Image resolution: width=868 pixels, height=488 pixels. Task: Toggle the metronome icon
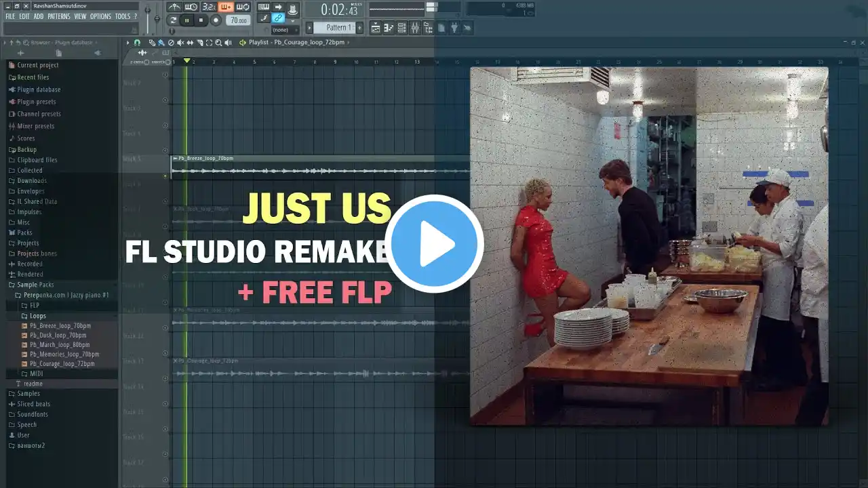point(175,7)
